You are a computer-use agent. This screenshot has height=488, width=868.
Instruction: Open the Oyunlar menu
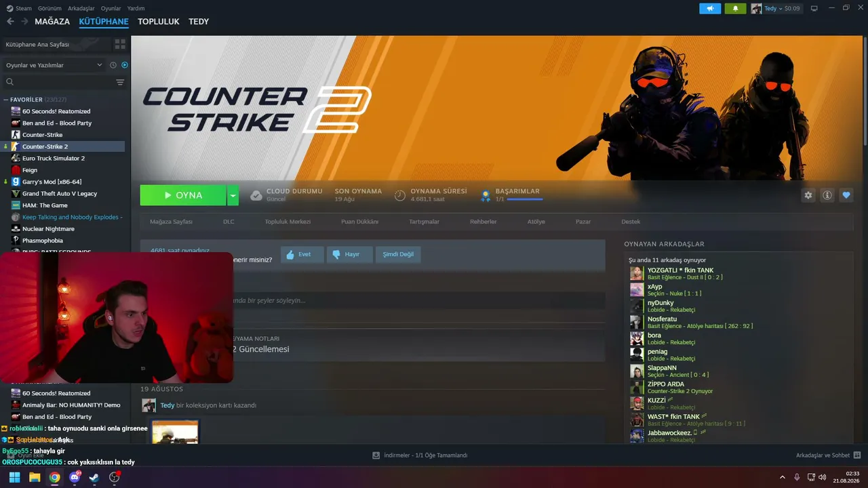(111, 8)
